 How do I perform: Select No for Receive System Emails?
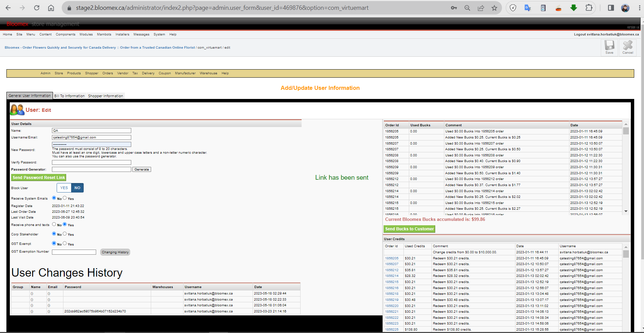[54, 198]
